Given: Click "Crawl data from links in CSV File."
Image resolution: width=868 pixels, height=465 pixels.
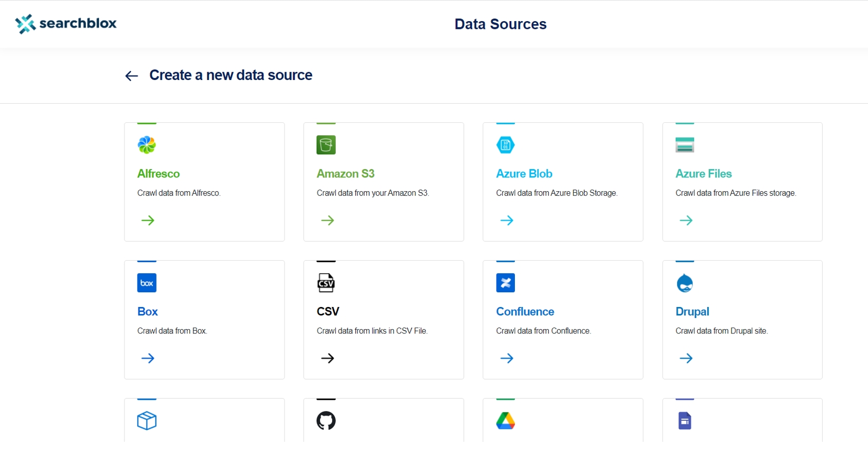Looking at the screenshot, I should (x=372, y=331).
